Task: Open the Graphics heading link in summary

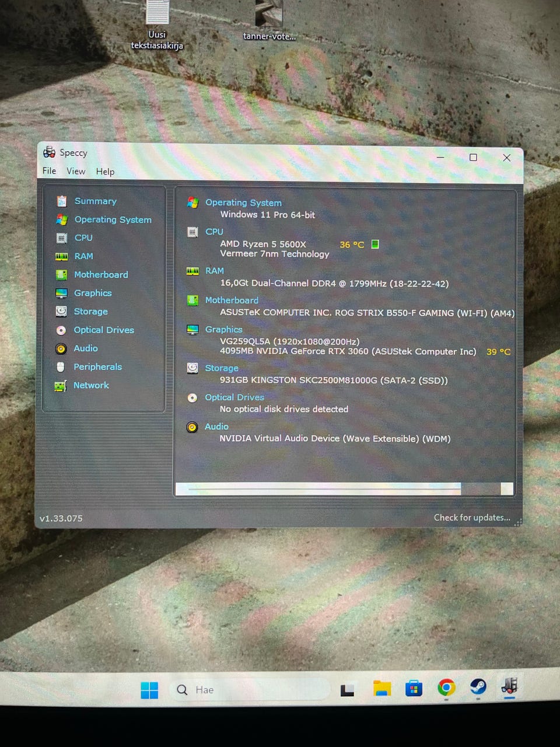Action: point(223,330)
